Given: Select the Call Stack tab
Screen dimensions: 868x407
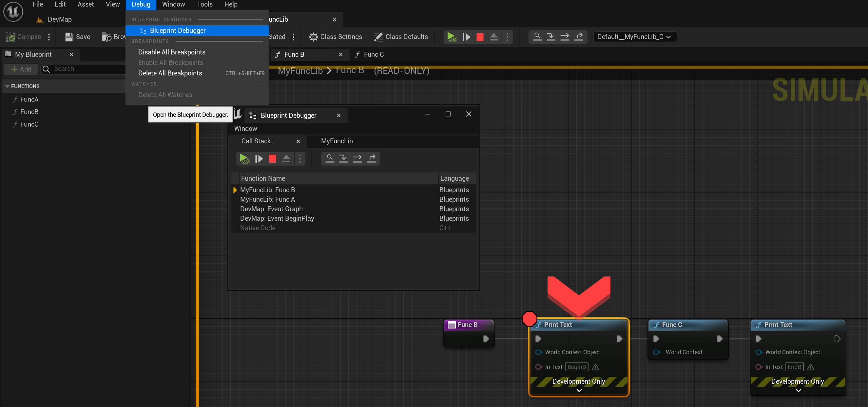Looking at the screenshot, I should (256, 141).
